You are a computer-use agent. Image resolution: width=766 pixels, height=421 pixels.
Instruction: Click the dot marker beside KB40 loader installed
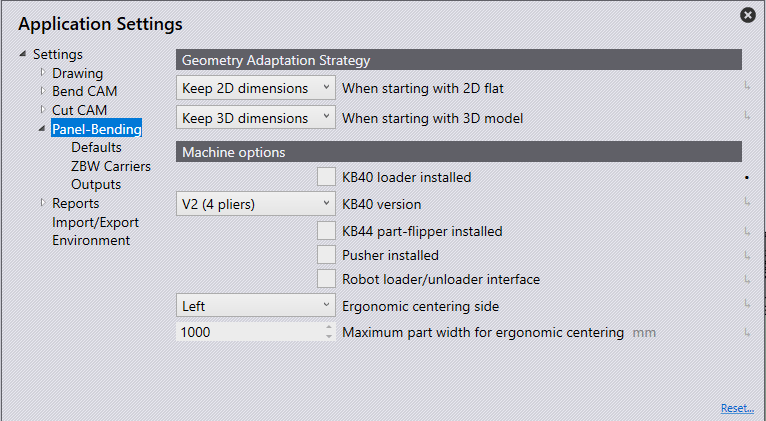tap(746, 177)
